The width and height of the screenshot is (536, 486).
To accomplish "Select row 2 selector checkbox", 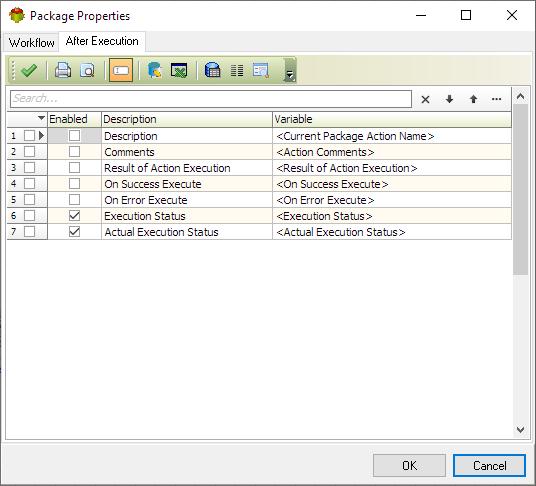I will coord(29,151).
